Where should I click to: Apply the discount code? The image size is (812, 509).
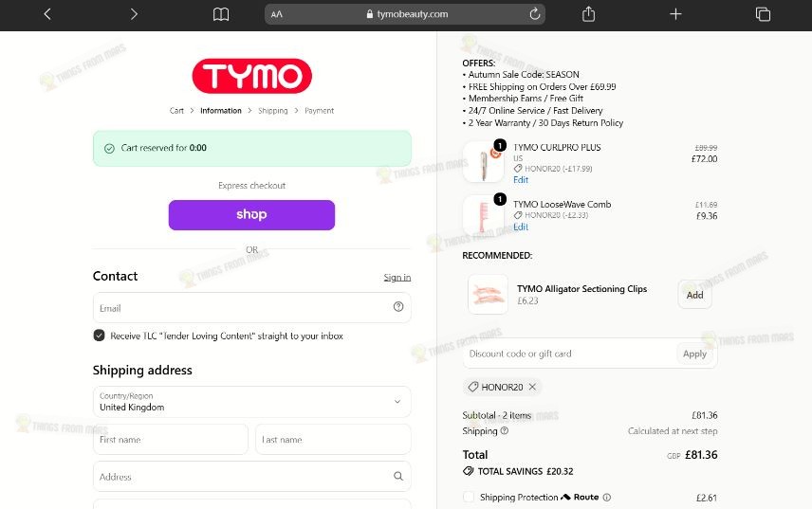click(x=694, y=354)
